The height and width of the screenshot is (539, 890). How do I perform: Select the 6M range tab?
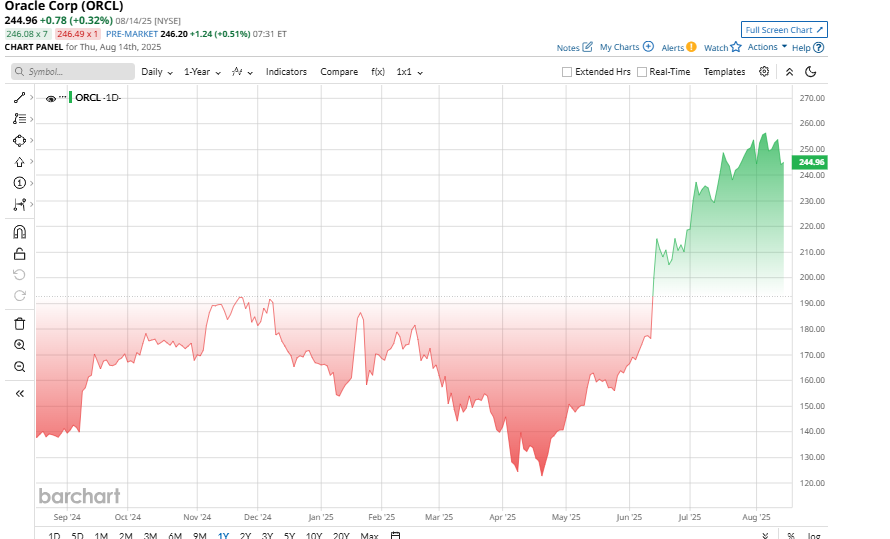(x=175, y=535)
